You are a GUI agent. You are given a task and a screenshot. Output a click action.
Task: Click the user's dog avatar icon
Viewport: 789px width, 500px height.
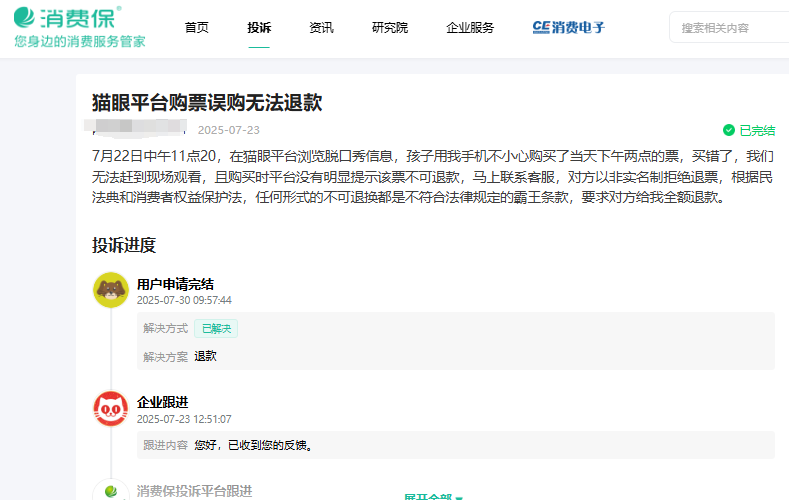[111, 290]
